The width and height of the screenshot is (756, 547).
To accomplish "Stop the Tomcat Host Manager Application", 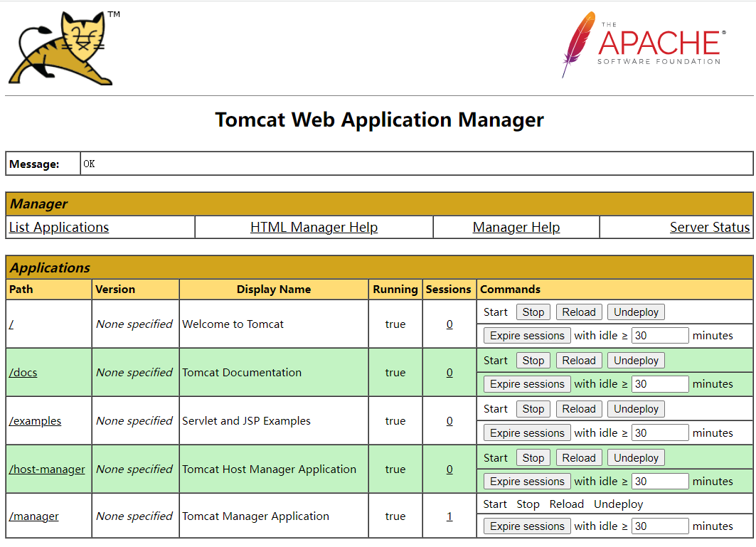I will coord(533,458).
